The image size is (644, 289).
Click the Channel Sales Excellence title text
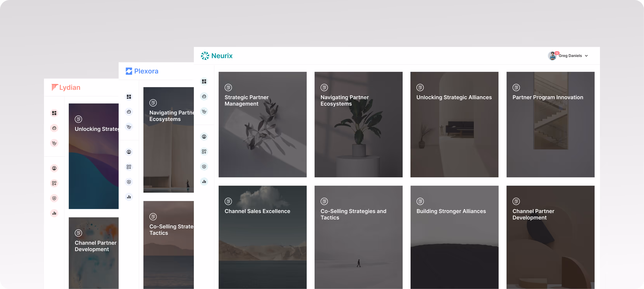[x=257, y=211]
